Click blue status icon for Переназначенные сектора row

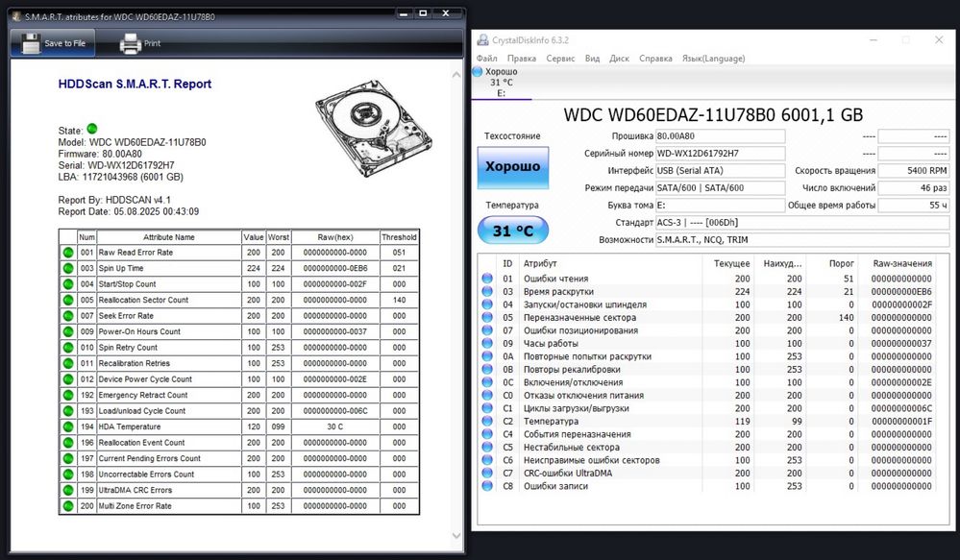coord(487,317)
